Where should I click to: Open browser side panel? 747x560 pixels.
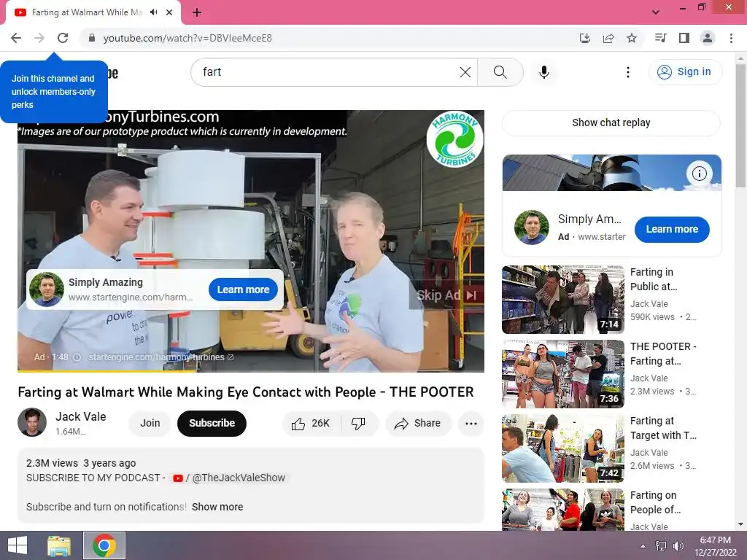(684, 38)
